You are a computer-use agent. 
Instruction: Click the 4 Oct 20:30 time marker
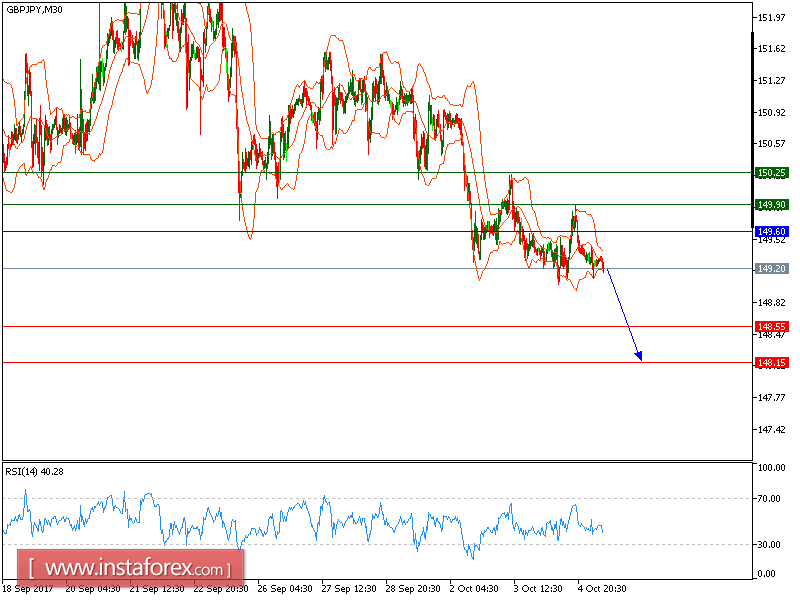pos(602,589)
